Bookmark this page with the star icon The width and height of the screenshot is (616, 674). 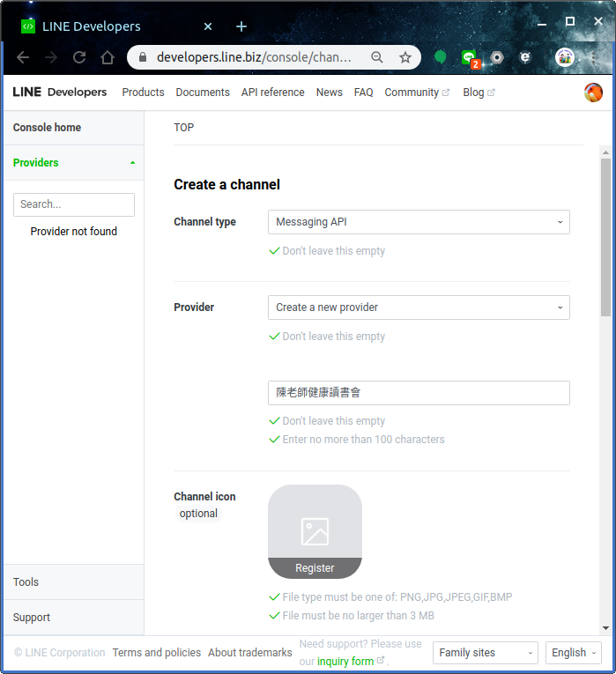[x=404, y=57]
